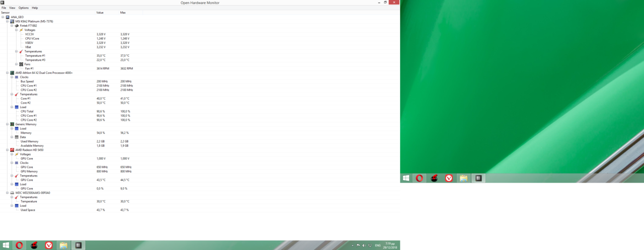Click the load icon under AMD Athlon processor

click(17, 107)
